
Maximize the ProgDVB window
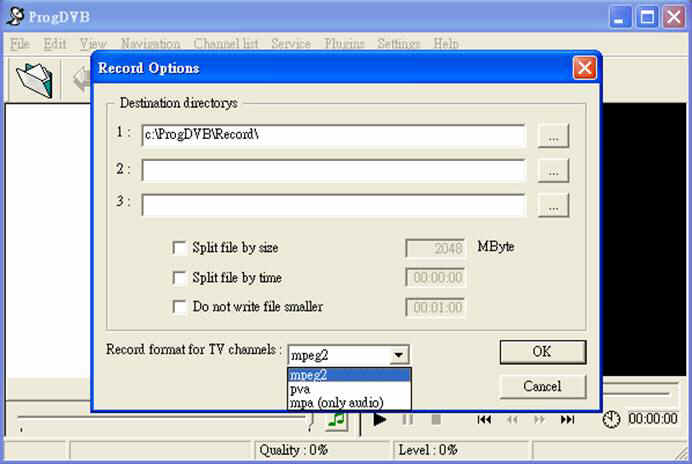pyautogui.click(x=647, y=17)
